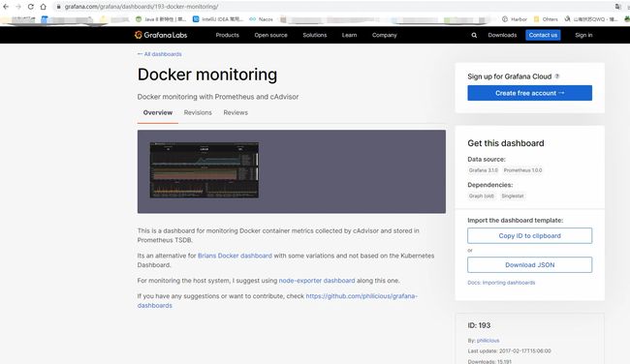This screenshot has height=364, width=630.
Task: Open the author philicious profile link
Action: 488,341
